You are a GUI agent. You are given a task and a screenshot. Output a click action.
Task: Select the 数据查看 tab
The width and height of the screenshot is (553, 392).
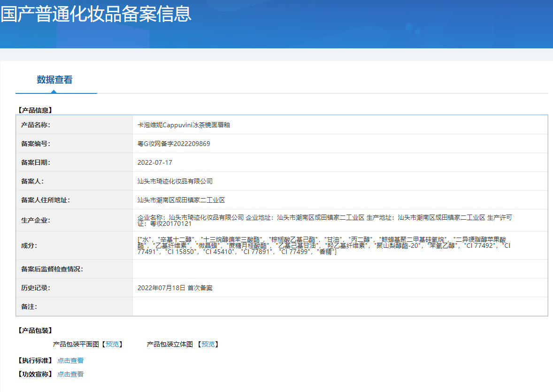54,80
